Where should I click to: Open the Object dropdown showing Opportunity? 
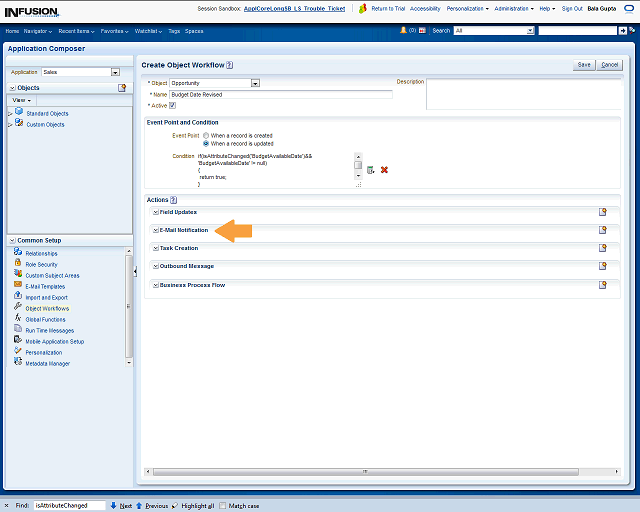255,83
